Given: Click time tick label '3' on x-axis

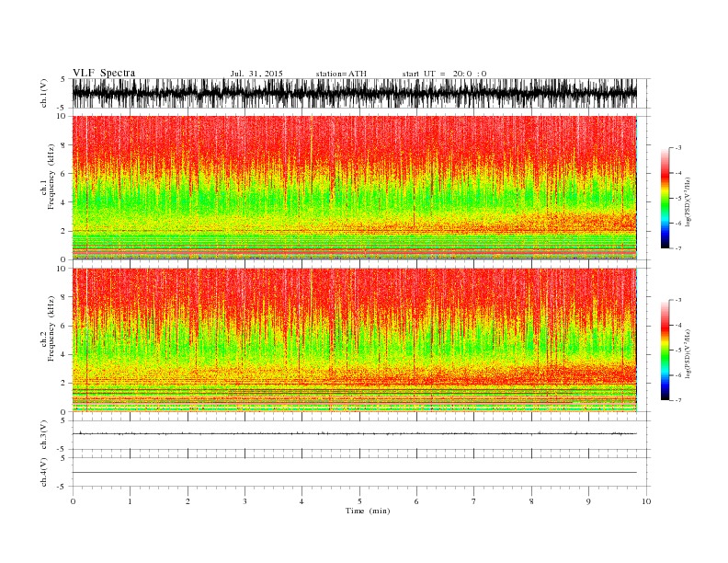Looking at the screenshot, I should pyautogui.click(x=245, y=501).
